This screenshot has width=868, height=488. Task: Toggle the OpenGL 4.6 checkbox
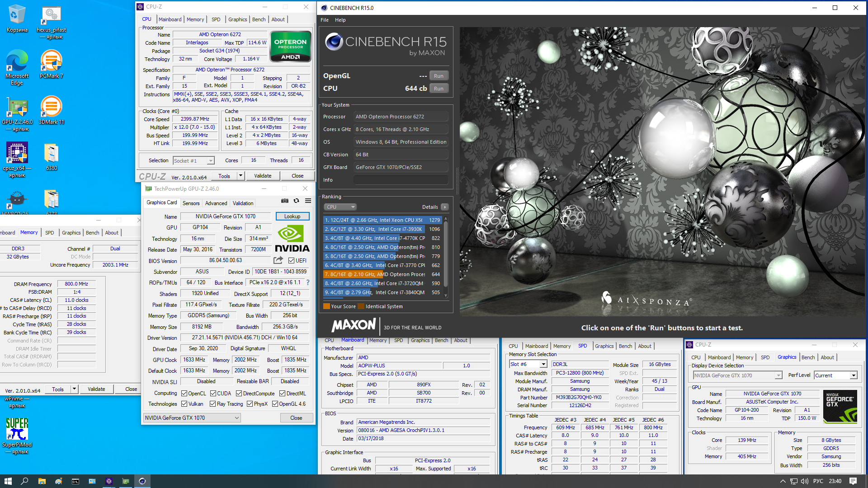tap(275, 404)
